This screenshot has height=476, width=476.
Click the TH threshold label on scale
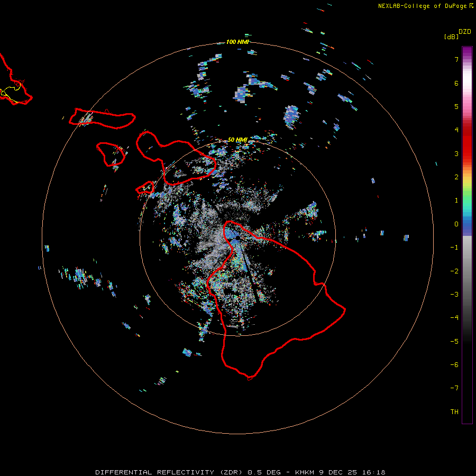point(454,412)
